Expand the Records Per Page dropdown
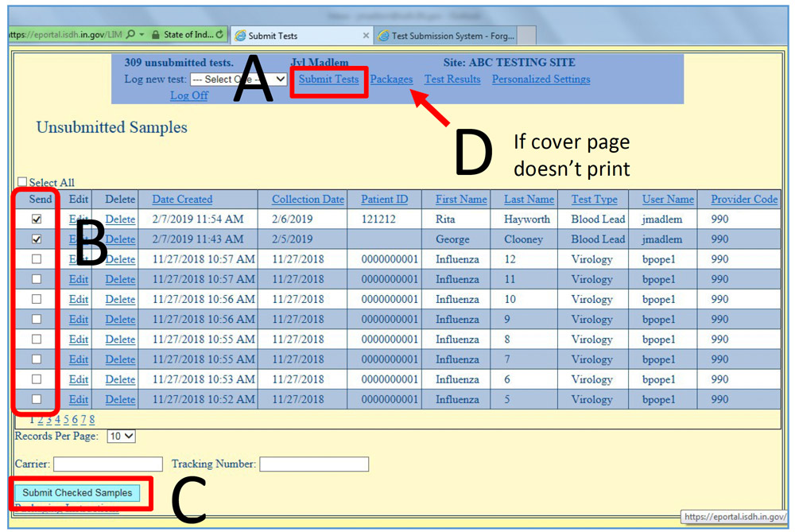 pyautogui.click(x=122, y=436)
